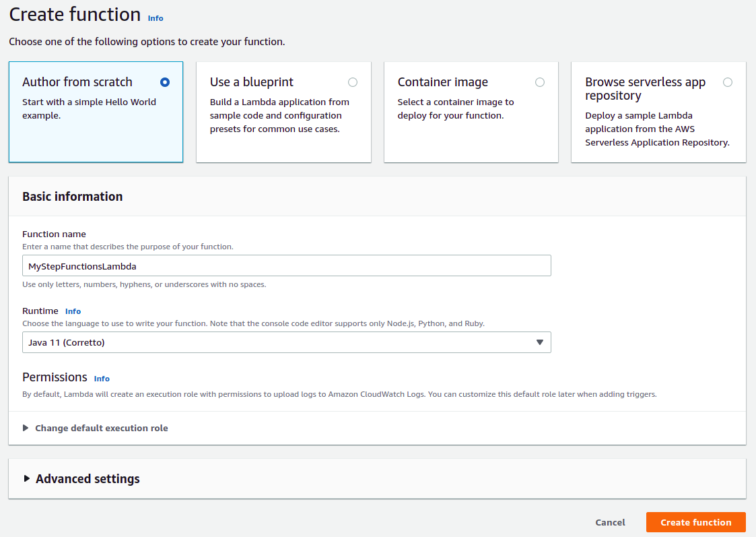Expand the Advanced settings section
Image resolution: width=756 pixels, height=537 pixels.
point(88,479)
